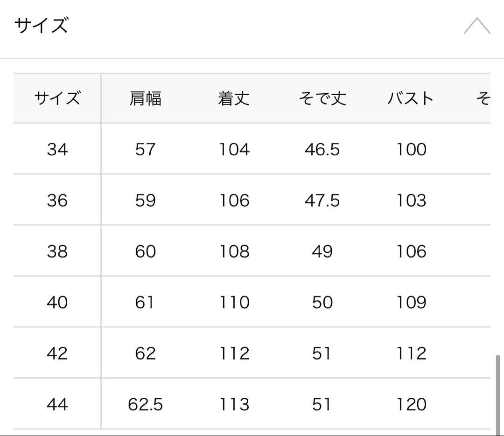
Task: Select the サイズ column header
Action: pyautogui.click(x=57, y=98)
